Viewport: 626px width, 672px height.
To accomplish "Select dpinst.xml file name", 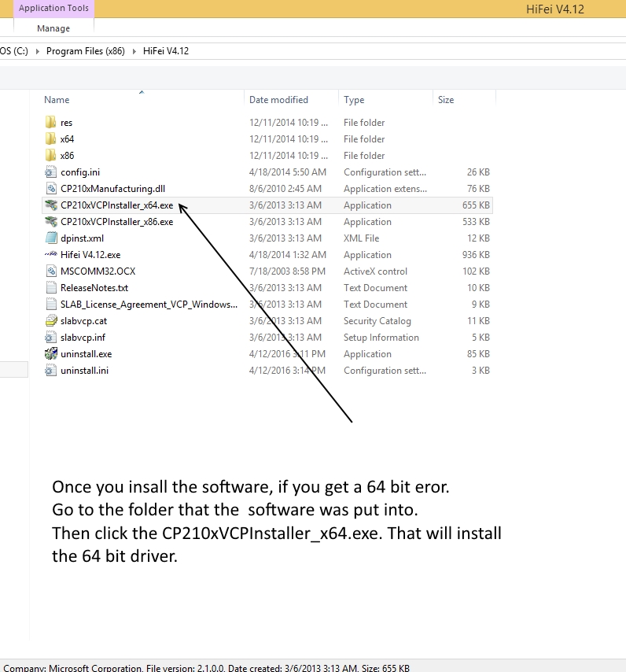I will (x=83, y=238).
